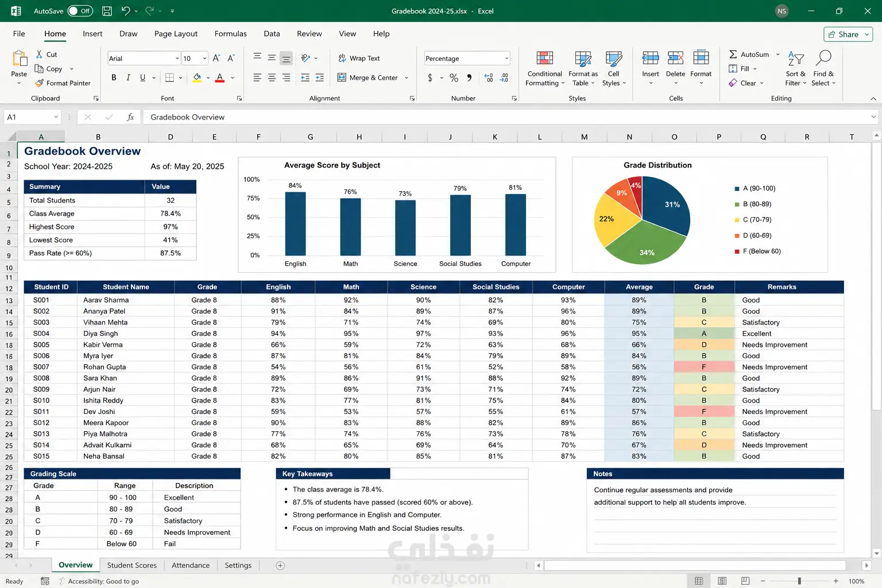Open Cell Styles gallery

point(613,69)
